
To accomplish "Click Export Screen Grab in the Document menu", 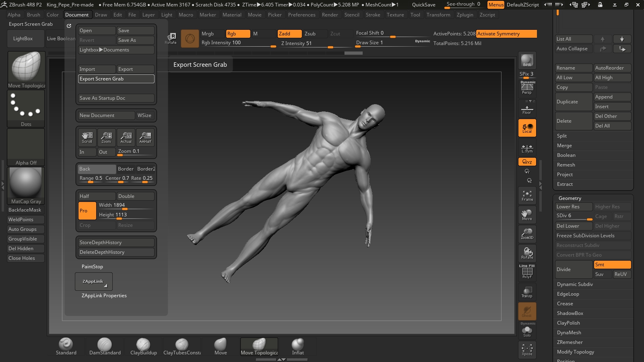I will click(116, 79).
